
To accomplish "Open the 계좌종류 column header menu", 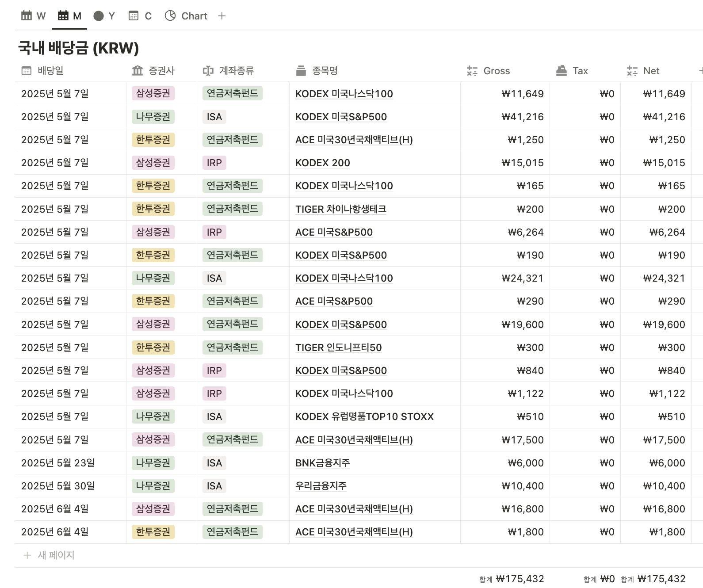I will [243, 71].
